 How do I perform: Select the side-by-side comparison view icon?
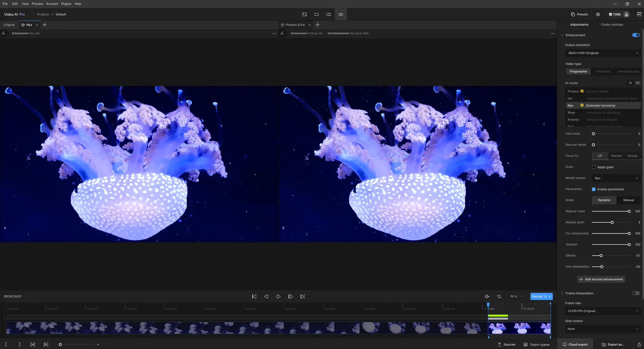tap(341, 14)
